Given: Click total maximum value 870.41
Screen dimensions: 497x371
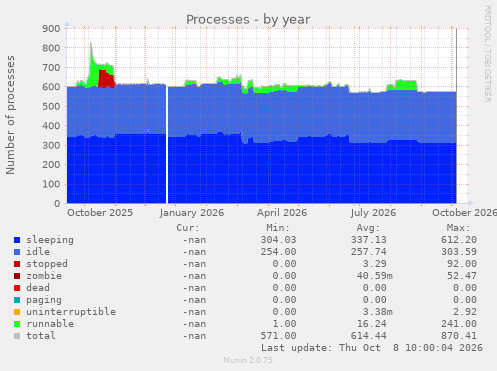Looking at the screenshot, I should click(459, 336).
